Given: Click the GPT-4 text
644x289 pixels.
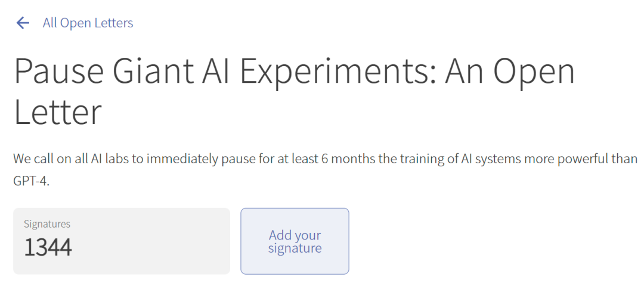Looking at the screenshot, I should (32, 181).
